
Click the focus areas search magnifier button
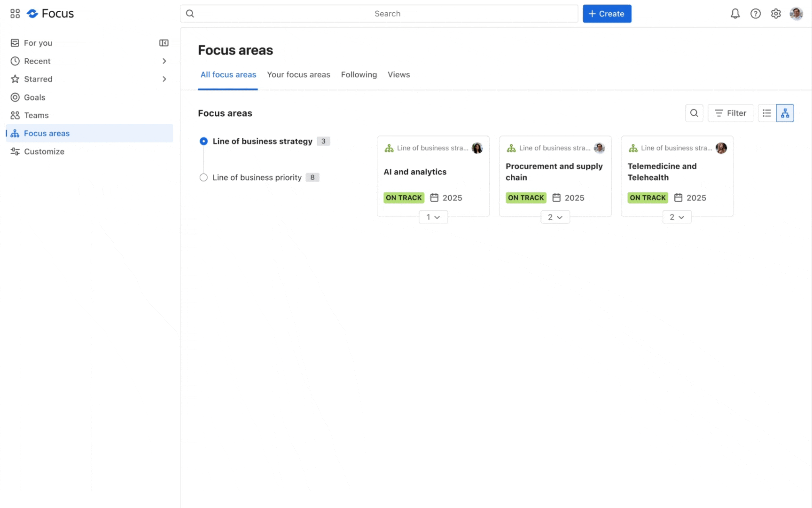pos(694,113)
